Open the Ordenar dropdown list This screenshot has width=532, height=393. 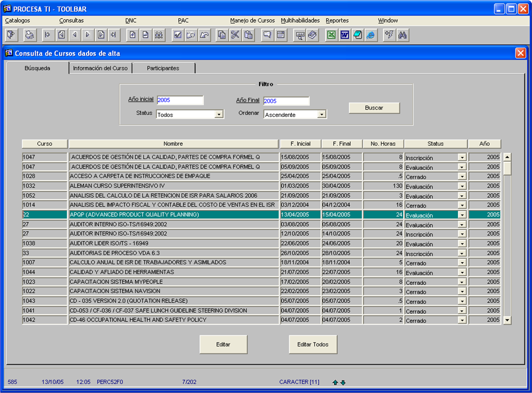(x=322, y=115)
